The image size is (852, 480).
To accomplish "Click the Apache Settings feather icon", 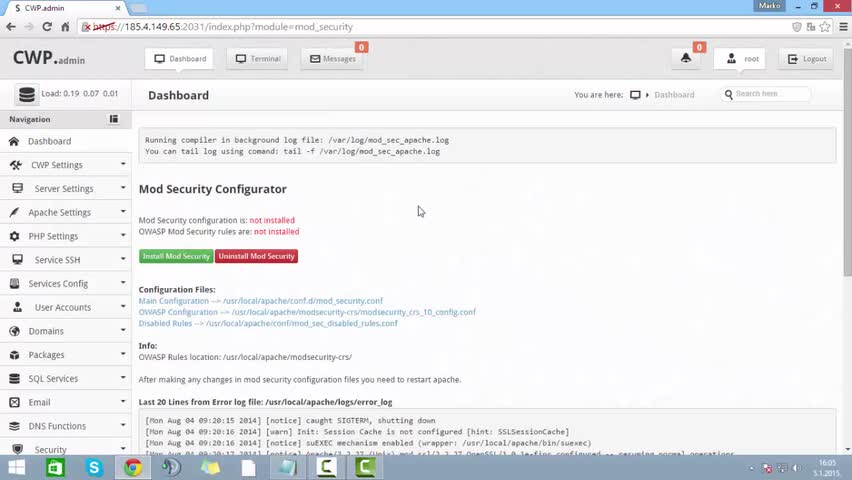I will tap(14, 212).
